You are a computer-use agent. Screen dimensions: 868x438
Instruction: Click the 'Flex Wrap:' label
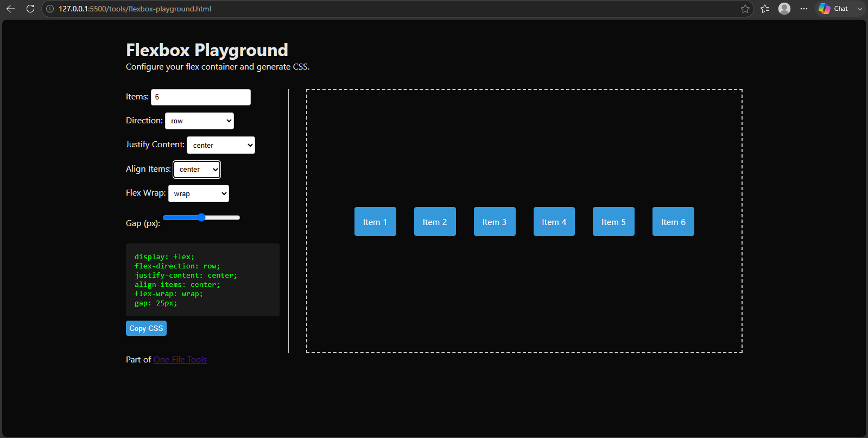(146, 193)
